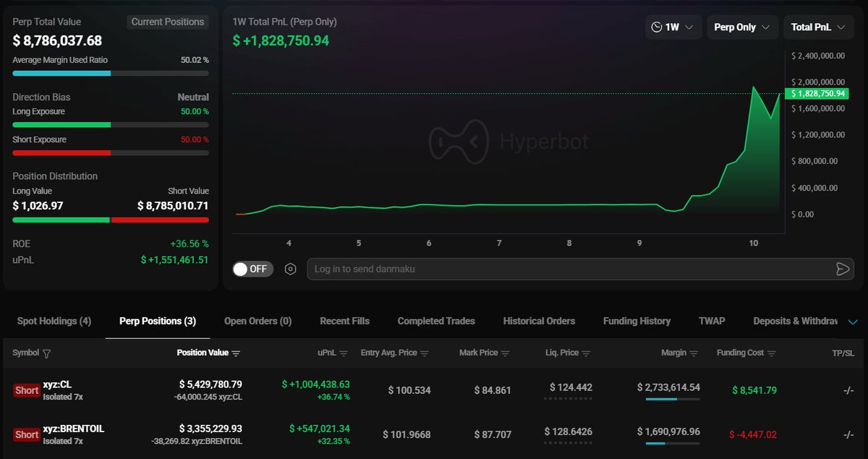Click the Long Value $1,026.97

(38, 206)
